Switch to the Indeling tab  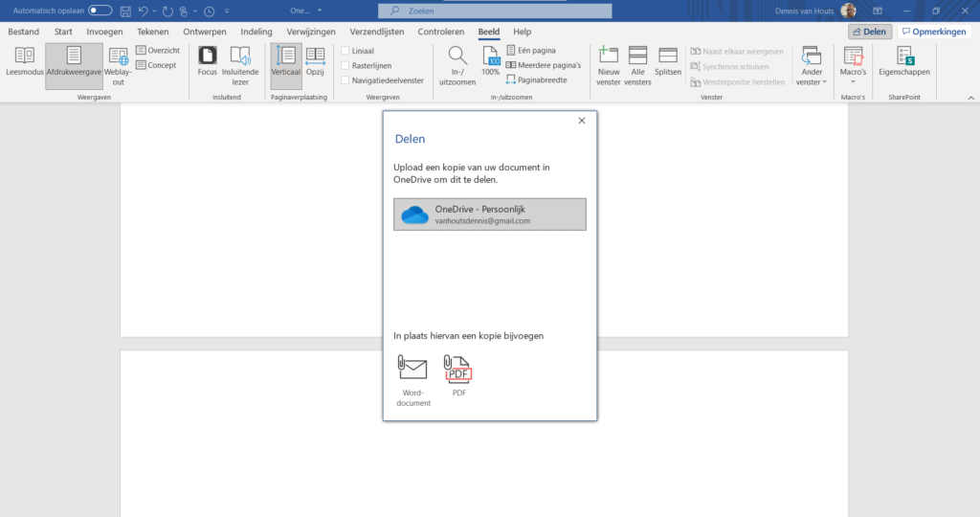pos(256,32)
